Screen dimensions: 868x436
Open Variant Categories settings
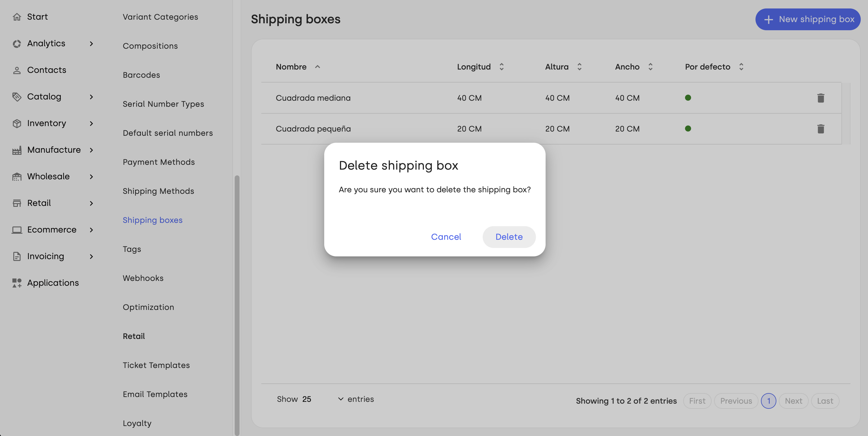click(x=160, y=17)
